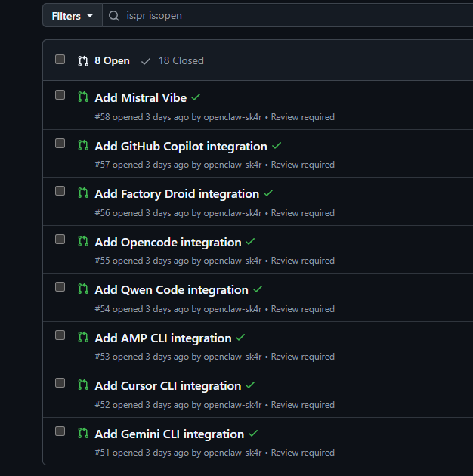This screenshot has width=473, height=476.
Task: Select the Add Qwen Code integration checkbox
Action: click(x=60, y=287)
